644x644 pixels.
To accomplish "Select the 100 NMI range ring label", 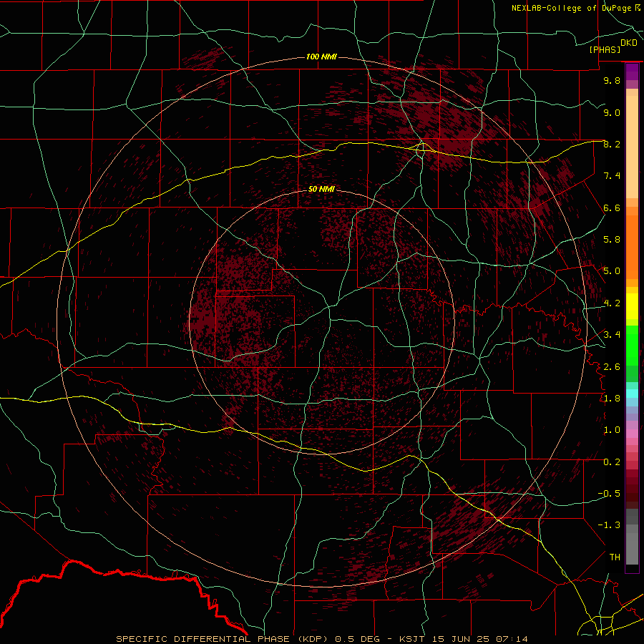I will [321, 57].
